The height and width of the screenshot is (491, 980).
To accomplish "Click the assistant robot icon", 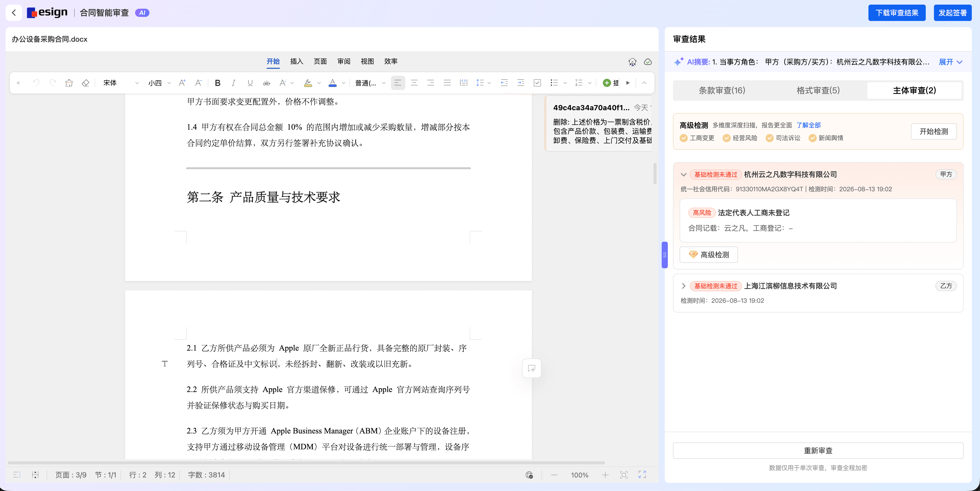I will click(632, 62).
